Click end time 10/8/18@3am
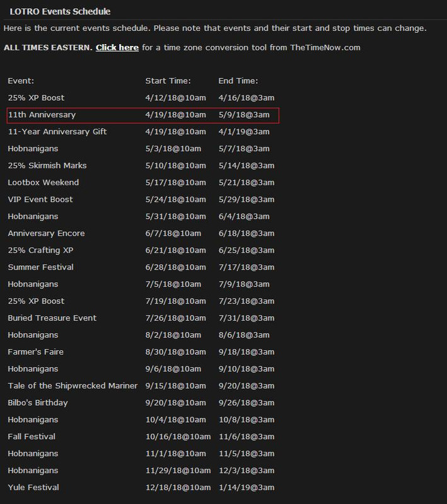 247,420
